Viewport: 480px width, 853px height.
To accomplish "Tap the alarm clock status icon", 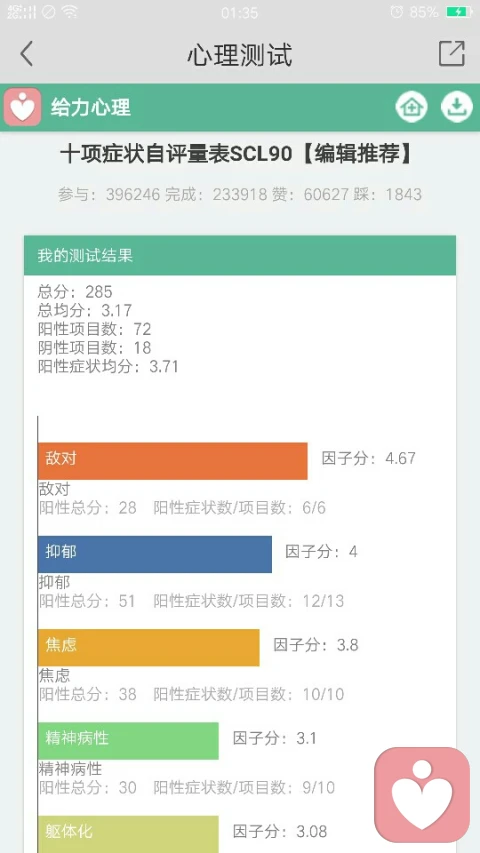I will pyautogui.click(x=397, y=11).
